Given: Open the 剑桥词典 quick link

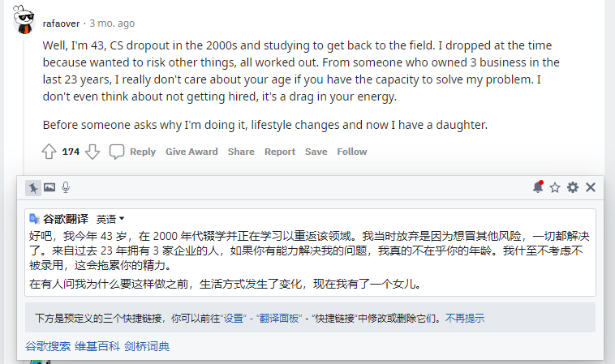Looking at the screenshot, I should [147, 346].
